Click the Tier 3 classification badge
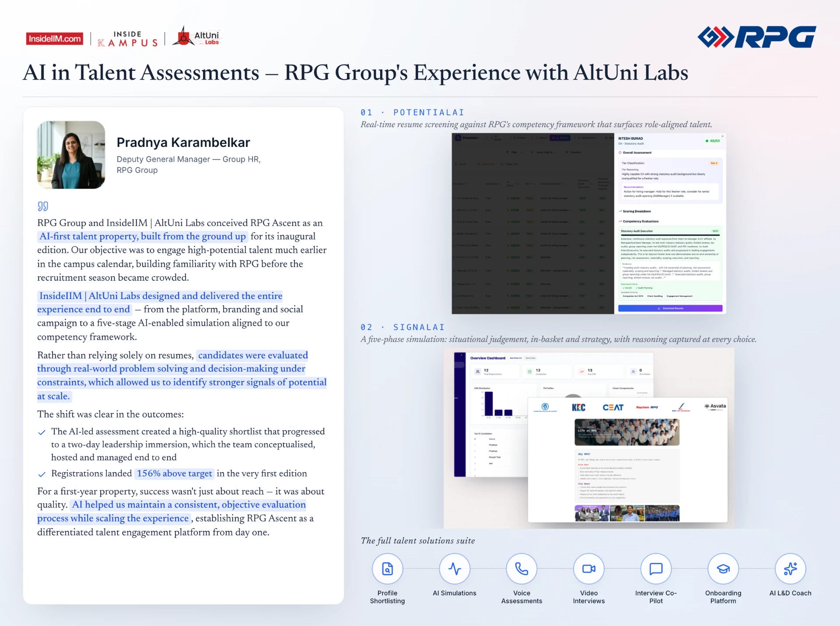840x626 pixels. (x=714, y=163)
